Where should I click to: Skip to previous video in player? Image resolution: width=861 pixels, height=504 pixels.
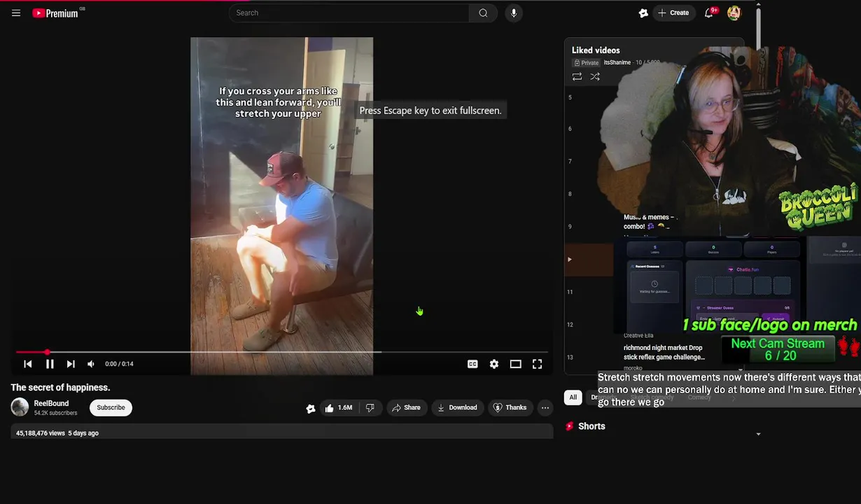[x=28, y=364]
